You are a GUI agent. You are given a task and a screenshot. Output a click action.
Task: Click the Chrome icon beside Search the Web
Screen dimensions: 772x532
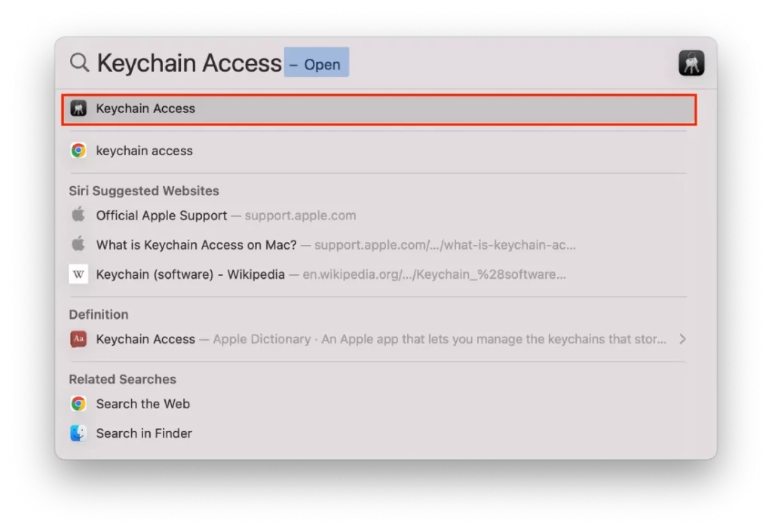pyautogui.click(x=78, y=404)
